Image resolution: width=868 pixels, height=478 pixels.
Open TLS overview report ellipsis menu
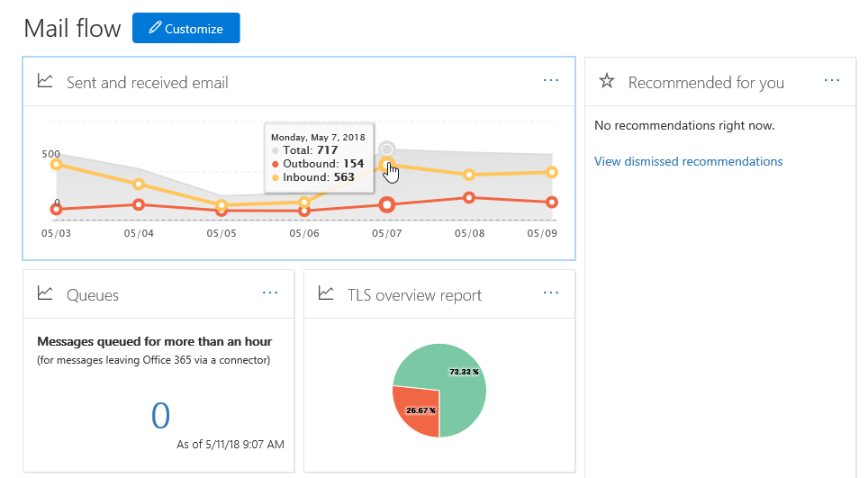pos(551,293)
